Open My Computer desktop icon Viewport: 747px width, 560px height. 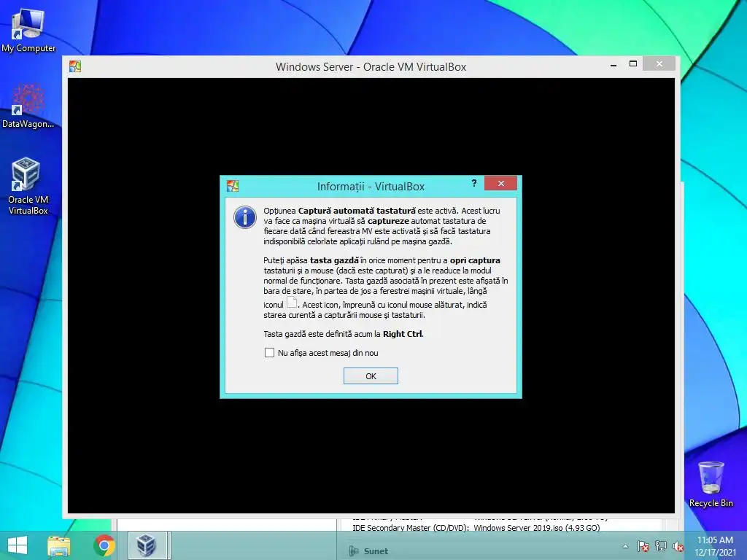[28, 31]
